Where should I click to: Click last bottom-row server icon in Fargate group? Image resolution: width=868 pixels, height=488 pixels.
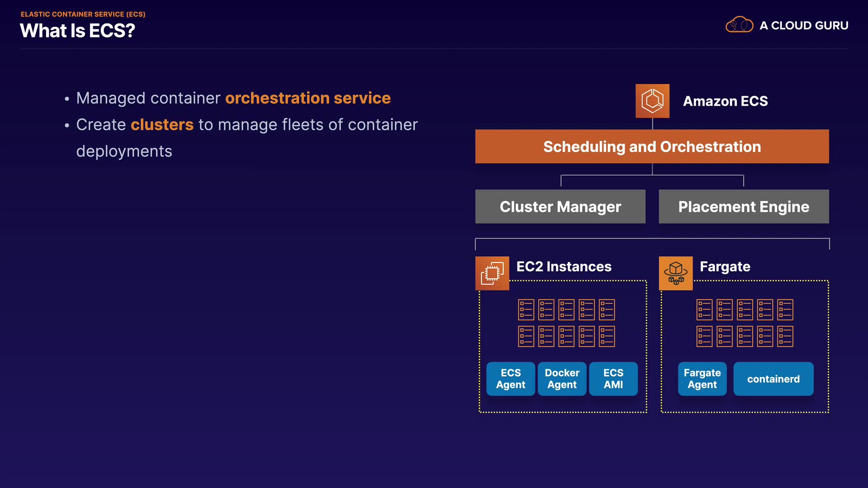coord(785,336)
